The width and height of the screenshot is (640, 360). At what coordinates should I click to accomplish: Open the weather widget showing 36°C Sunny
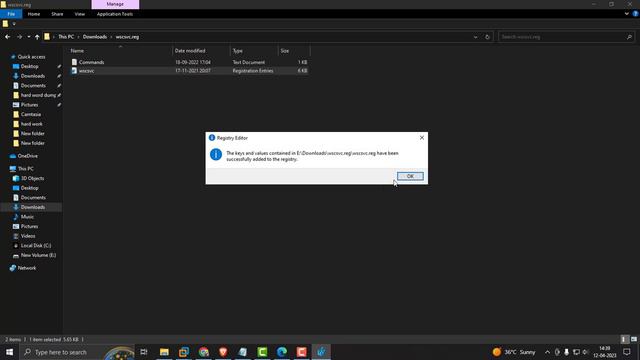[514, 352]
